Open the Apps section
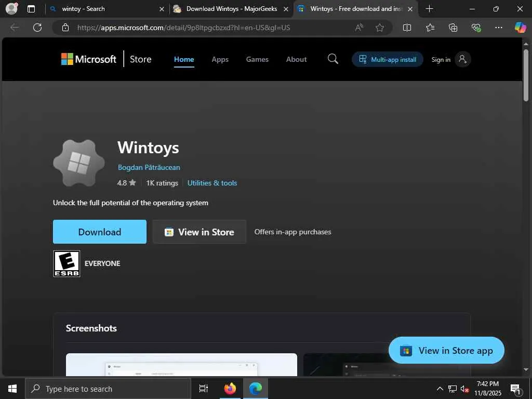The width and height of the screenshot is (532, 399). coord(220,59)
